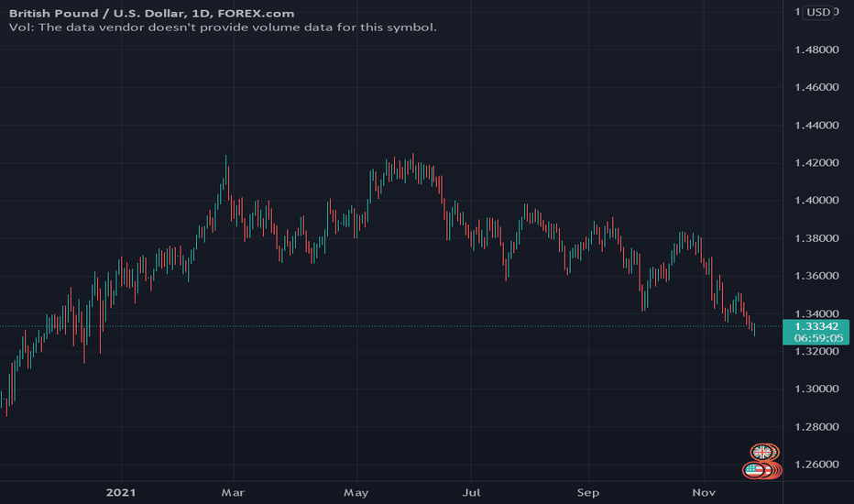
Task: Click the late-February peak candle near 1.42
Action: coord(225,171)
